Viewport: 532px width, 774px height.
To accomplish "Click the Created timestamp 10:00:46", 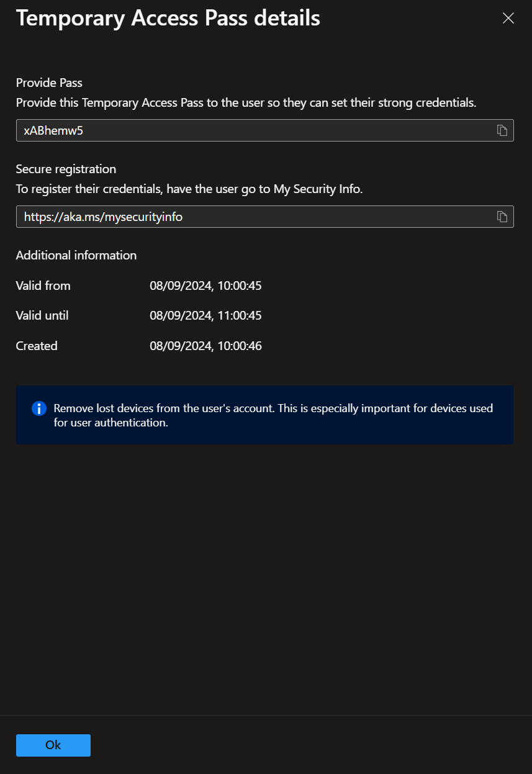I will pos(205,346).
